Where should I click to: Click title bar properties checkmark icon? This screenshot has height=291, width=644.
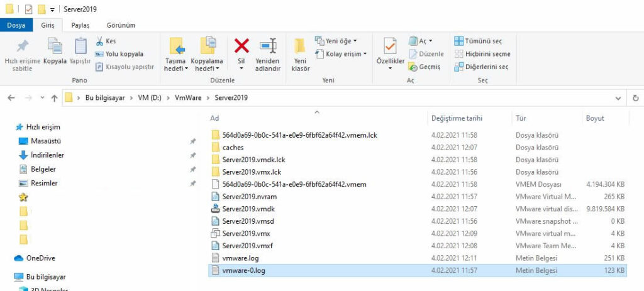tap(28, 9)
